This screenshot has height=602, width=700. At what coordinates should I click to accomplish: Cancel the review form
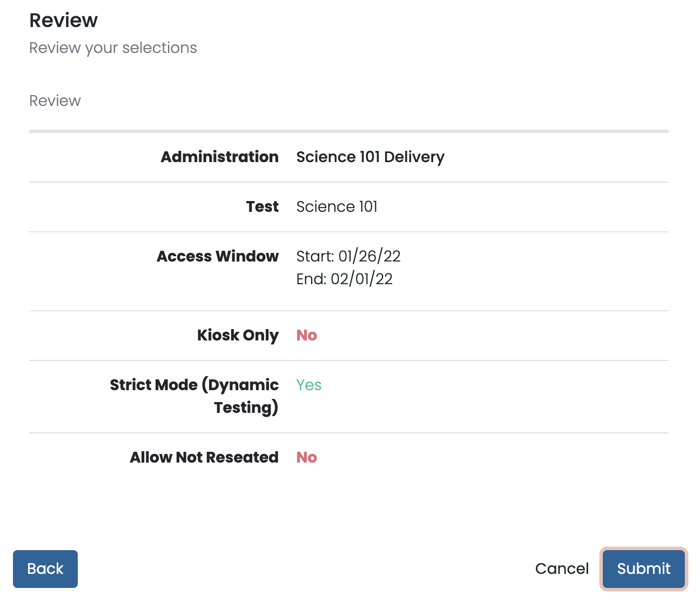562,568
